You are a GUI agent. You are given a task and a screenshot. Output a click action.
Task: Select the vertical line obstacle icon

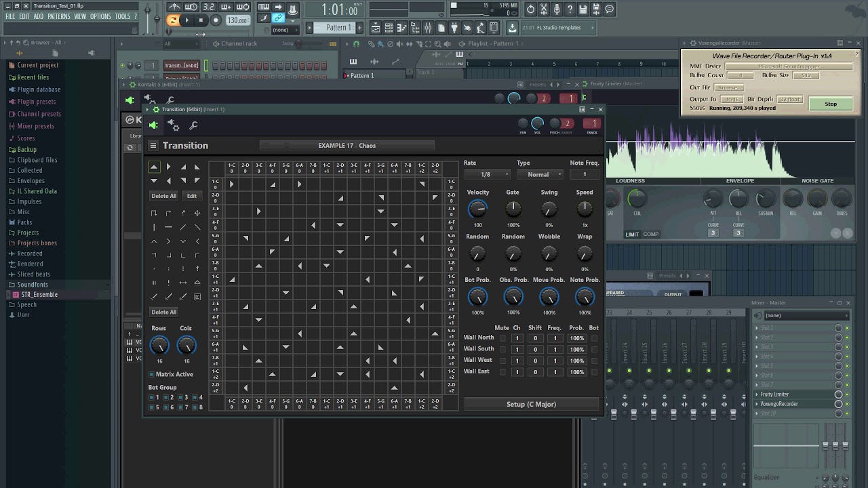154,227
